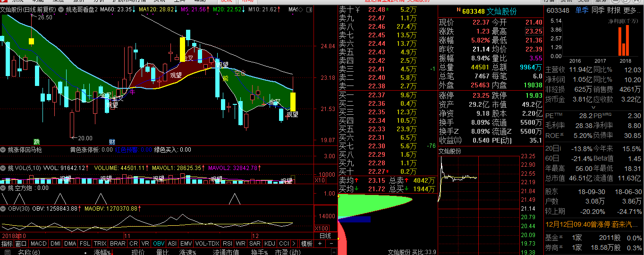Viewport: 644px width, 255px height.
Task: Sort by the 流通市值 column header
Action: coord(226,252)
